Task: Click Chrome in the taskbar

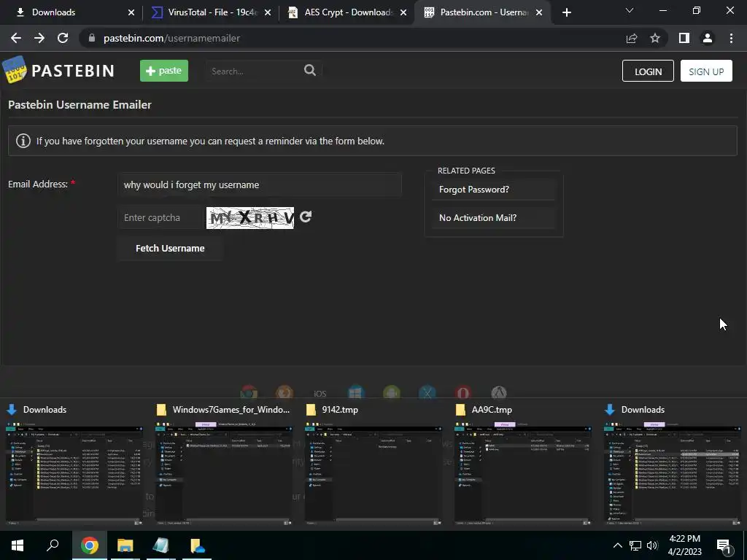Action: pos(89,545)
